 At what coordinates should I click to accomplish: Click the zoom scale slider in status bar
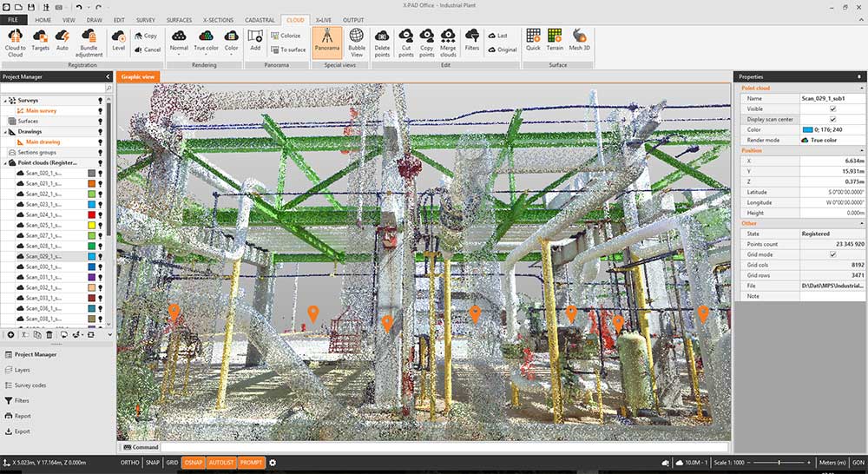click(779, 463)
